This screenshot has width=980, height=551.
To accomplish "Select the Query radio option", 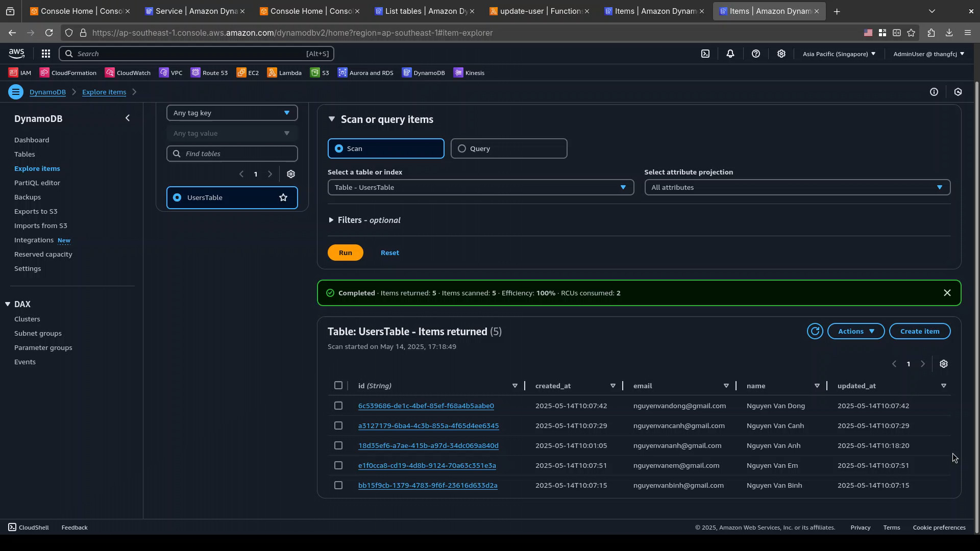I will pyautogui.click(x=509, y=148).
